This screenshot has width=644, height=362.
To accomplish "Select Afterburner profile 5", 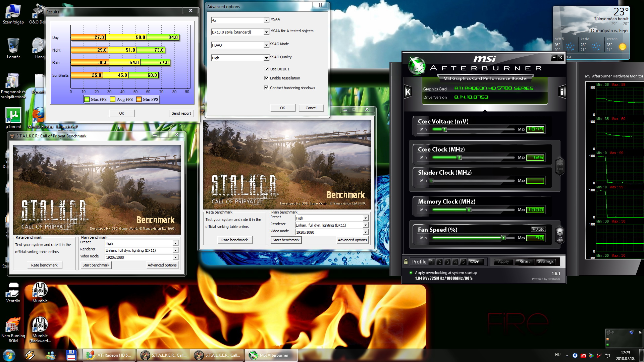I will click(463, 262).
